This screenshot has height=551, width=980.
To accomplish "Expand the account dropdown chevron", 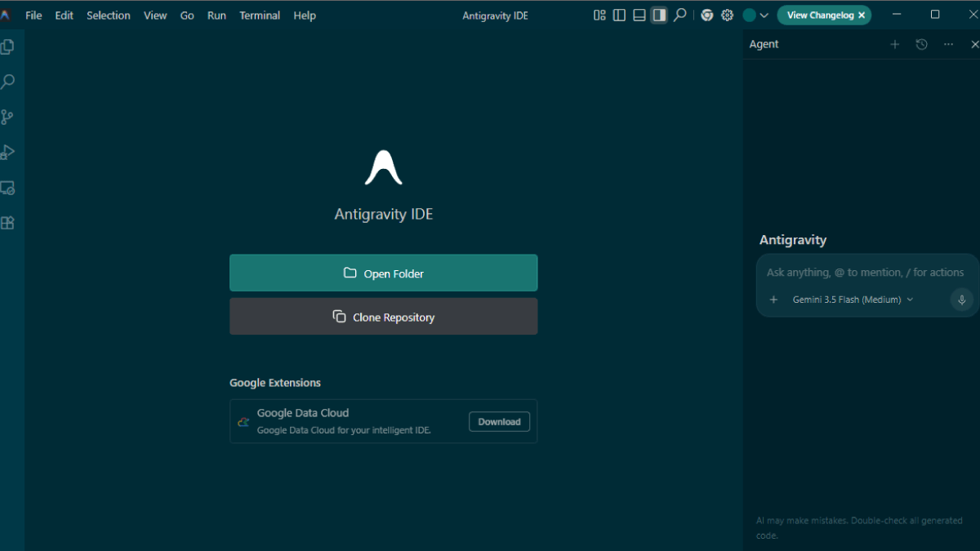I will pyautogui.click(x=764, y=16).
